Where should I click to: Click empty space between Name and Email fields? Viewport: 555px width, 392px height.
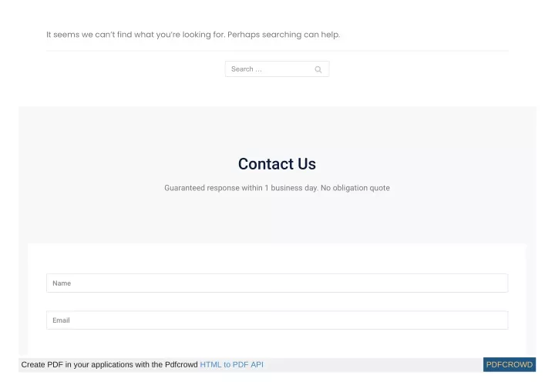point(277,301)
